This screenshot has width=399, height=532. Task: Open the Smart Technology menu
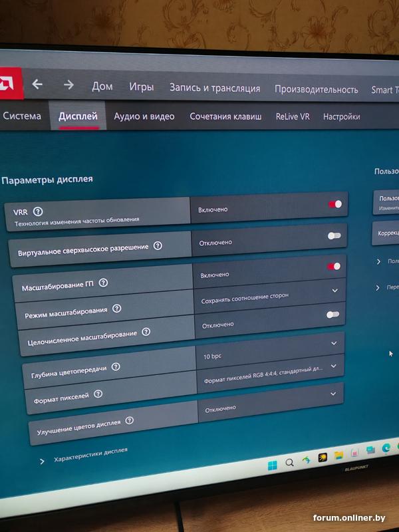click(x=385, y=90)
